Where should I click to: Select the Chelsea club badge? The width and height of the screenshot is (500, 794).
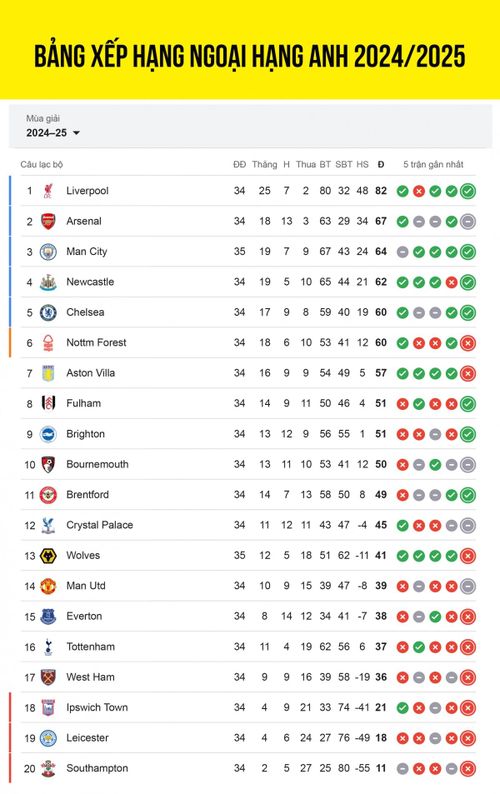pyautogui.click(x=48, y=312)
